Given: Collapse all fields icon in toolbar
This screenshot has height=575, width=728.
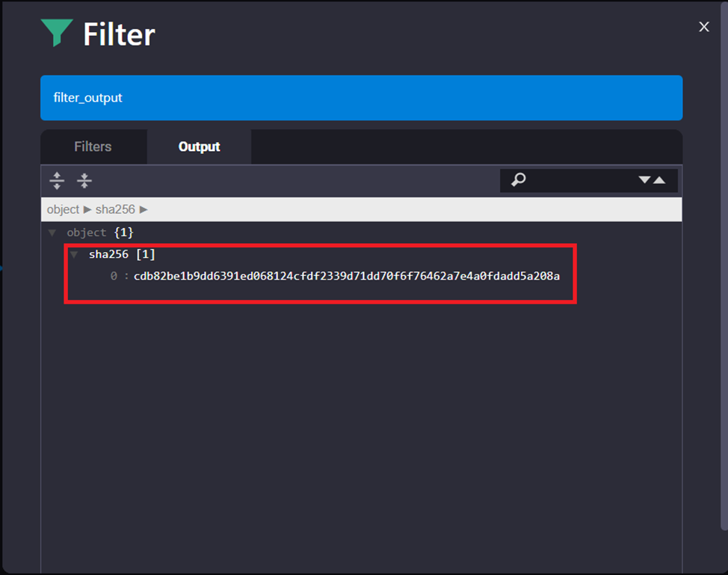Looking at the screenshot, I should click(x=84, y=181).
